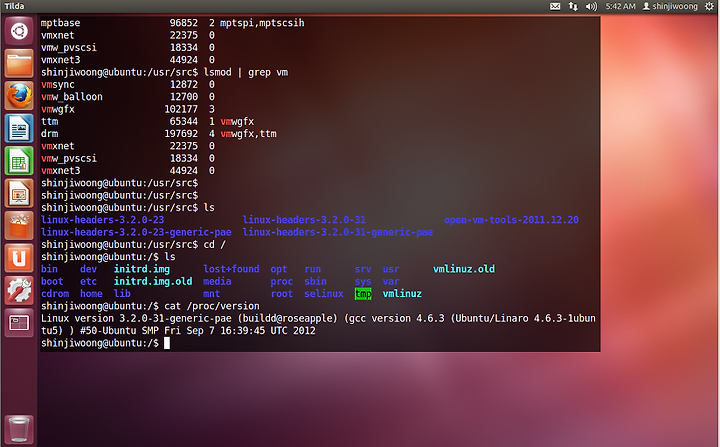Click the initrd.img.old file name
Image resolution: width=720 pixels, height=447 pixels.
(x=153, y=281)
